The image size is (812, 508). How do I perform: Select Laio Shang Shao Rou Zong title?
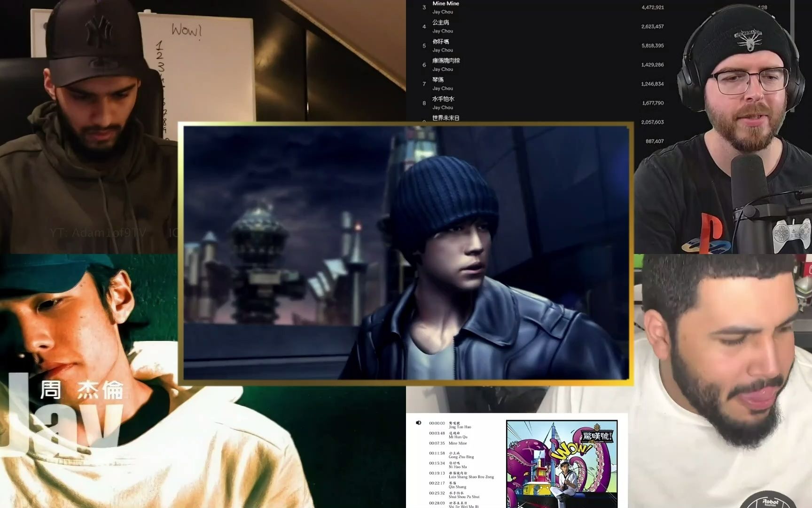[471, 477]
